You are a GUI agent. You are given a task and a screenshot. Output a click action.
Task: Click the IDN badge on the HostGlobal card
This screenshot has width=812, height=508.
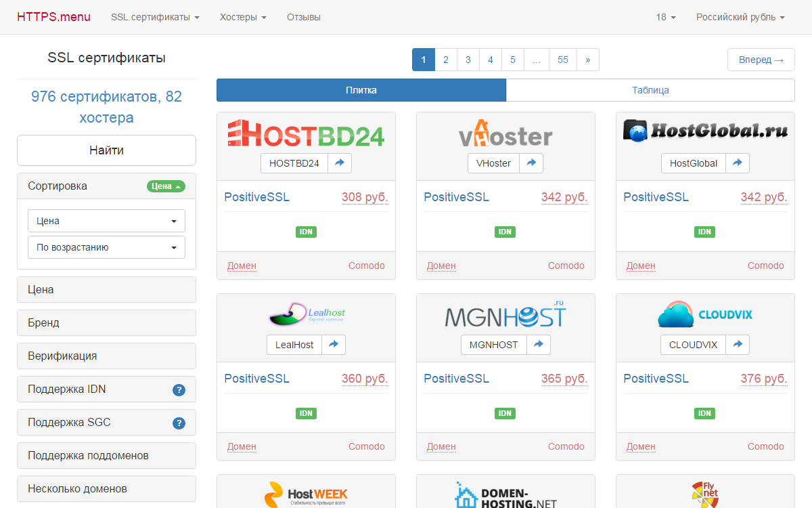(x=705, y=232)
